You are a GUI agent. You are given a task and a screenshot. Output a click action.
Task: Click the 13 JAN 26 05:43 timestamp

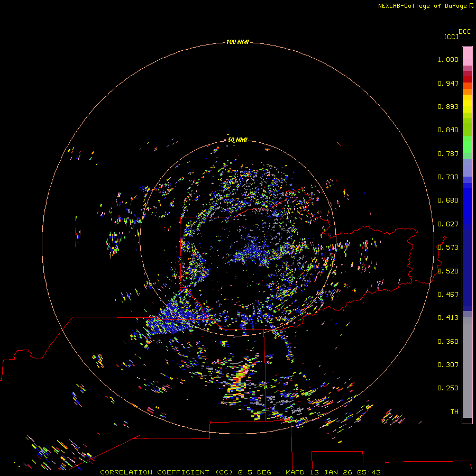click(x=345, y=472)
